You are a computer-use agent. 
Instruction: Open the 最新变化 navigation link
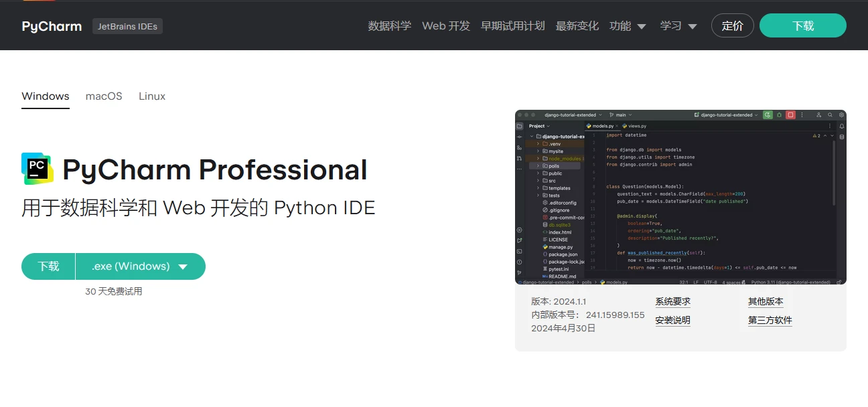coord(577,26)
